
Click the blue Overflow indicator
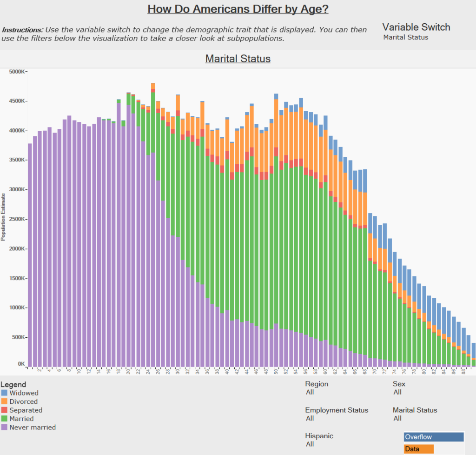(x=433, y=437)
